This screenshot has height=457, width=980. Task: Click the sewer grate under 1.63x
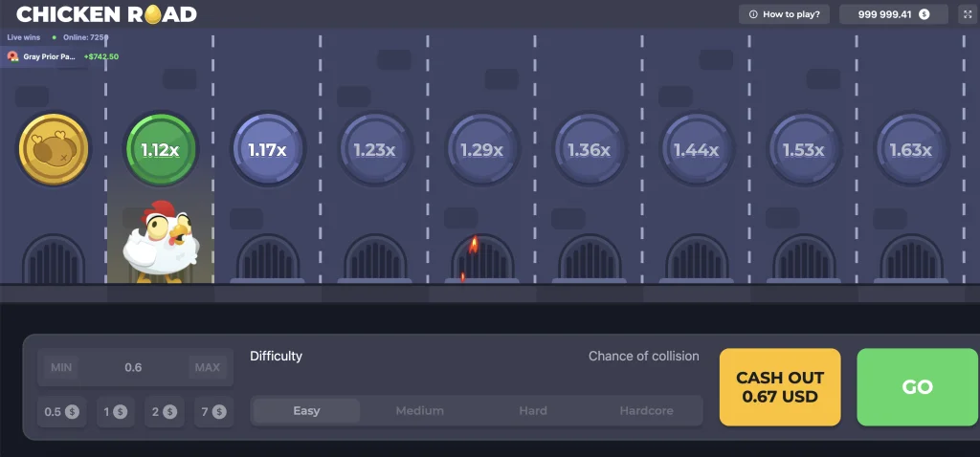tap(911, 258)
